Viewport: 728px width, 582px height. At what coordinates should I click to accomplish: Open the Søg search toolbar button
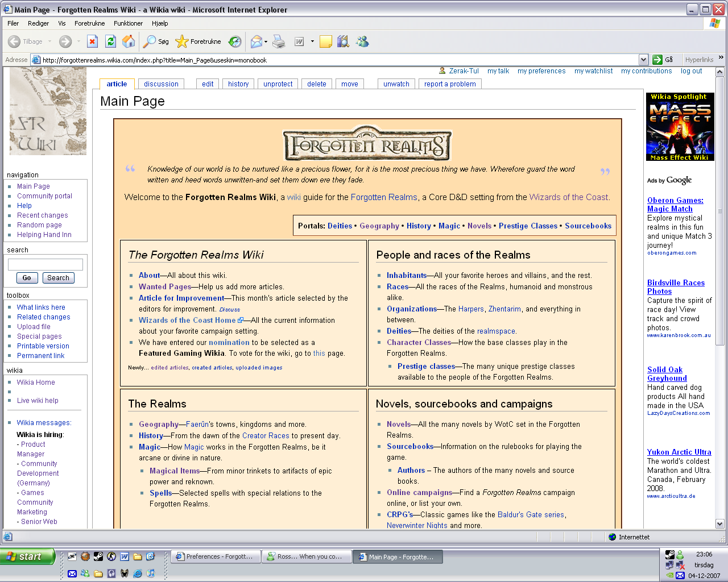[156, 41]
